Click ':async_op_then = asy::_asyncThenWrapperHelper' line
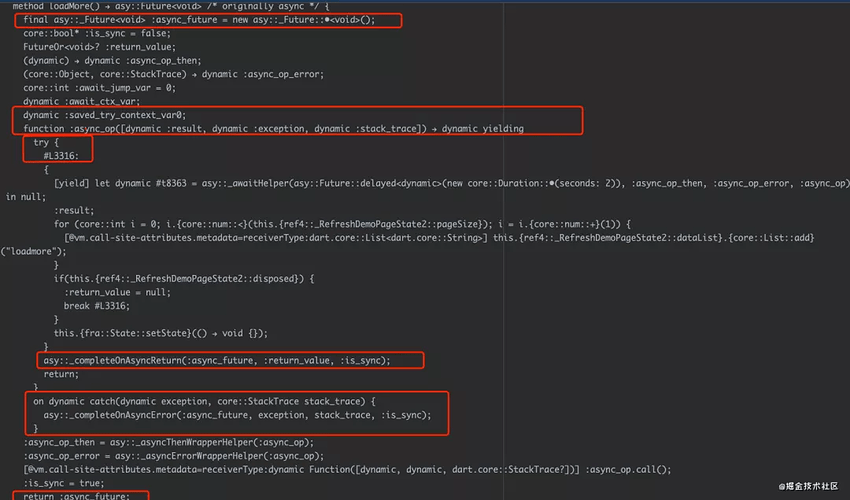The image size is (850, 500). (x=168, y=443)
